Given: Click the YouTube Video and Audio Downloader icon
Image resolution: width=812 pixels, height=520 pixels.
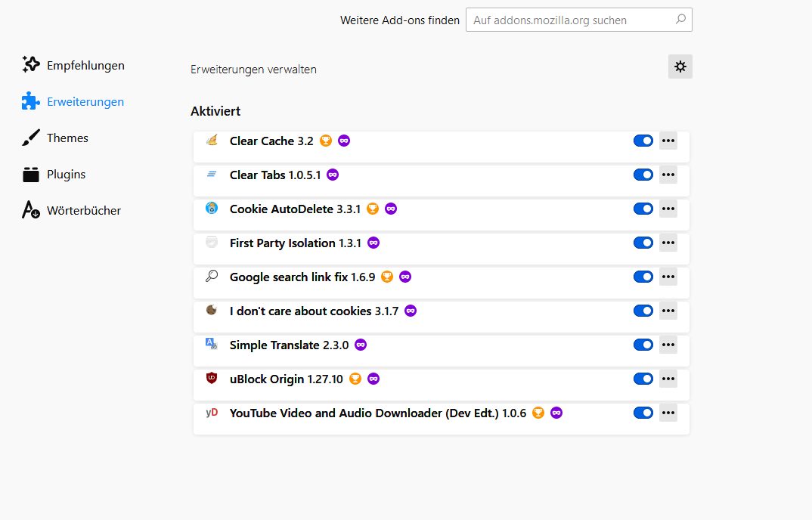Looking at the screenshot, I should point(212,413).
